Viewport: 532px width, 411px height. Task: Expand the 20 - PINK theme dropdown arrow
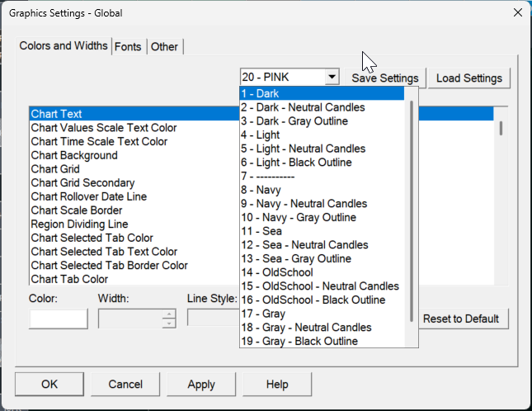[x=332, y=77]
